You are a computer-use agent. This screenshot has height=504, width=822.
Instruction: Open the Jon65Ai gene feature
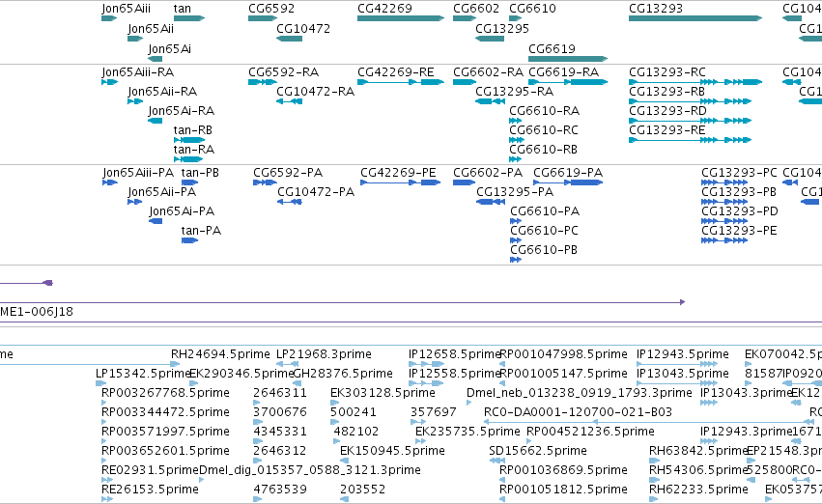[156, 59]
